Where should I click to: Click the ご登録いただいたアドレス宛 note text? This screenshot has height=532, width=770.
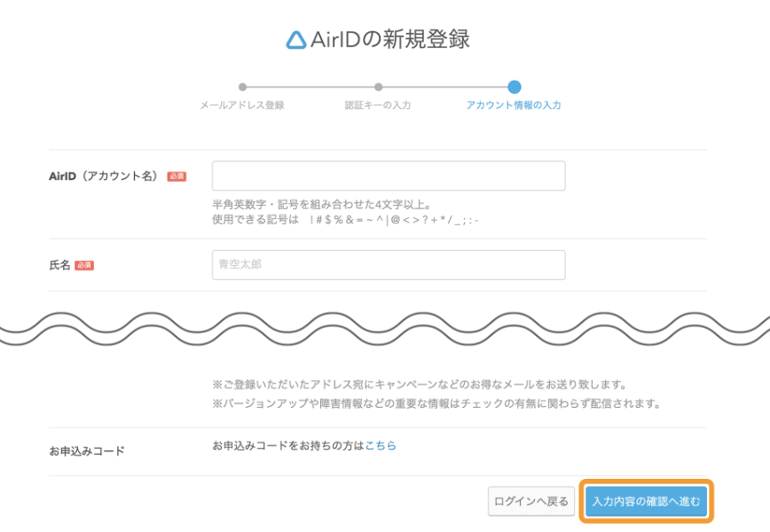[x=420, y=384]
